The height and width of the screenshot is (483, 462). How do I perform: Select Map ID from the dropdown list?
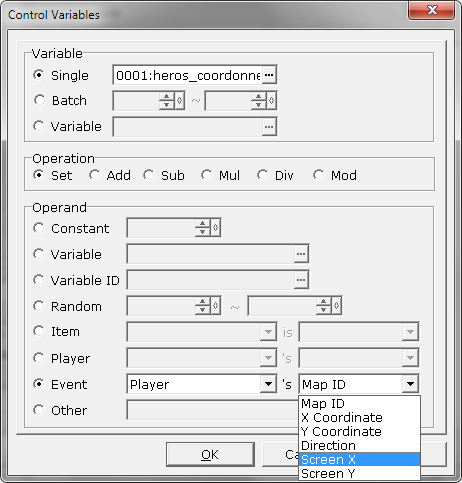(x=359, y=404)
